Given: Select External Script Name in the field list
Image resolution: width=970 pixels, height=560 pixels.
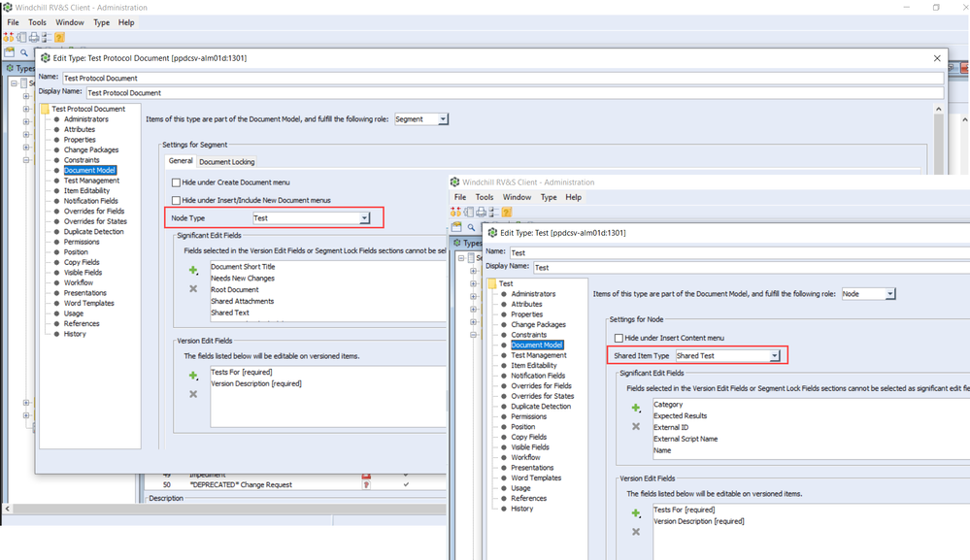Looking at the screenshot, I should (686, 439).
